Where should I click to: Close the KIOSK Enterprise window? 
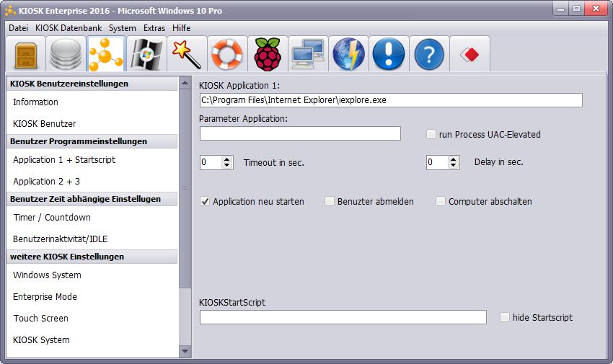tap(596, 9)
